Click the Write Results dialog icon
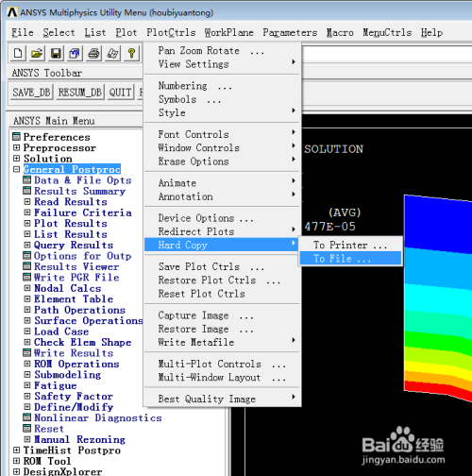Viewport: 472px width, 476px height. click(27, 353)
